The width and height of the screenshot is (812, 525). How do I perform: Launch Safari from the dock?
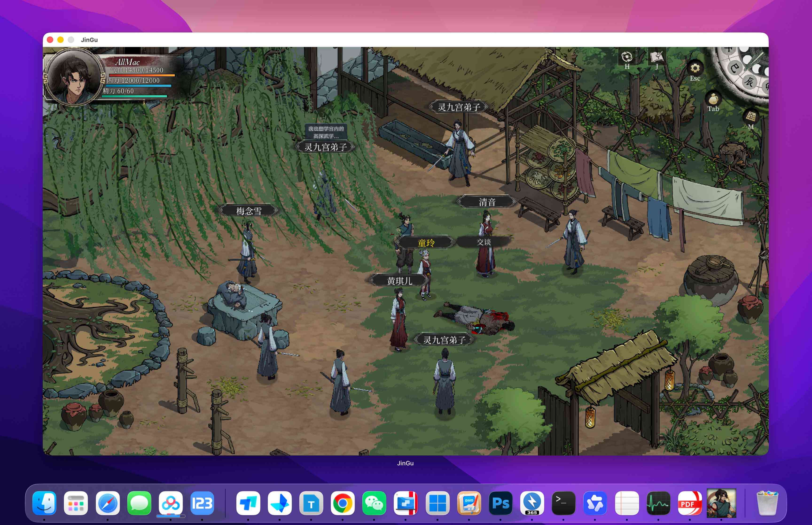coord(107,503)
